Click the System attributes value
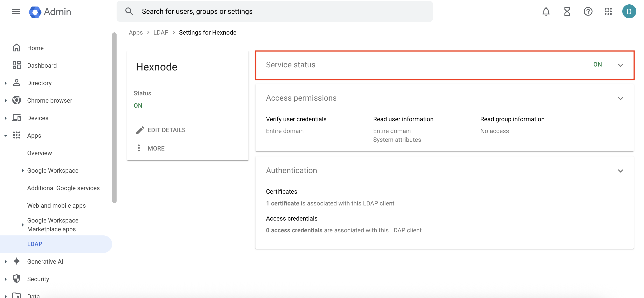 tap(397, 140)
